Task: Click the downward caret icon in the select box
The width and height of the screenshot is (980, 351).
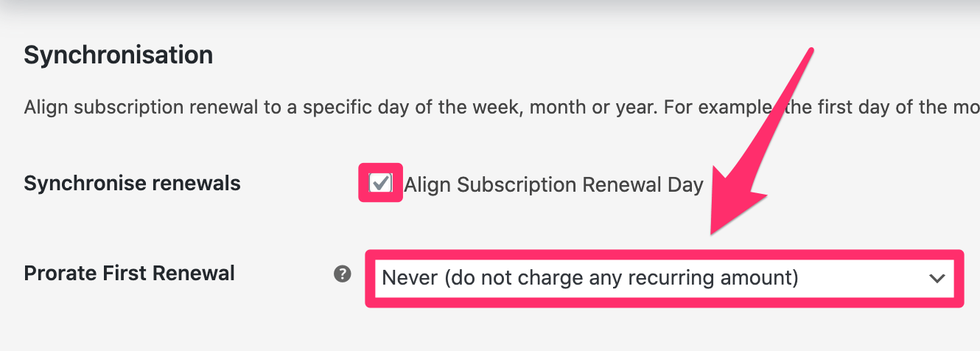Action: click(x=937, y=278)
